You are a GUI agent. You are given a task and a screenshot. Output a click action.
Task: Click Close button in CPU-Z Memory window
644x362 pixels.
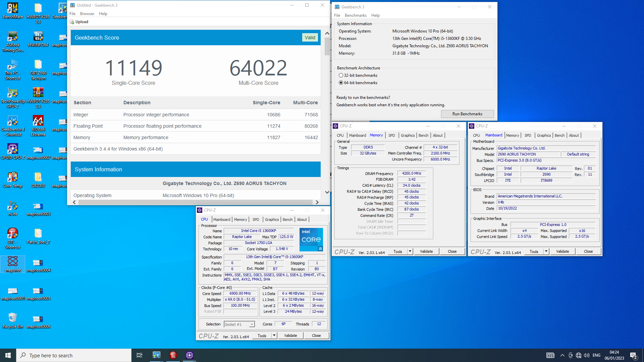pos(452,251)
